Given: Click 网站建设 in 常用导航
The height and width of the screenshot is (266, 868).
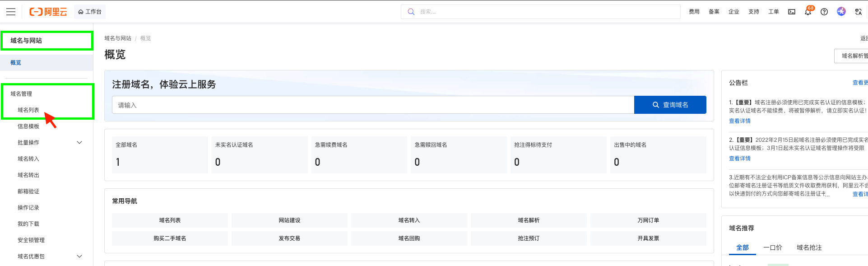Looking at the screenshot, I should 289,220.
